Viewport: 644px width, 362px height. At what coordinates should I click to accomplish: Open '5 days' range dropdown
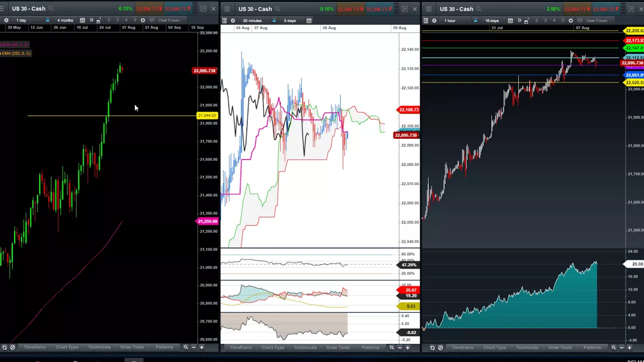tap(290, 21)
